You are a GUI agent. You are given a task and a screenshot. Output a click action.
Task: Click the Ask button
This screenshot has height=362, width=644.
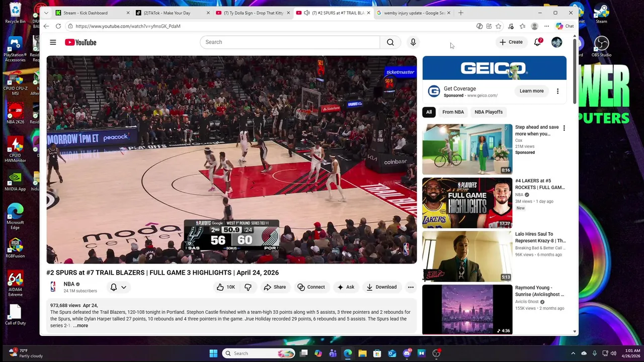(346, 287)
